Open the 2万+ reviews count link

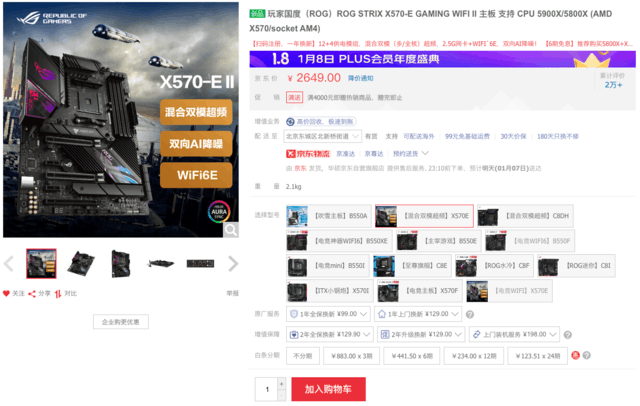click(x=613, y=85)
